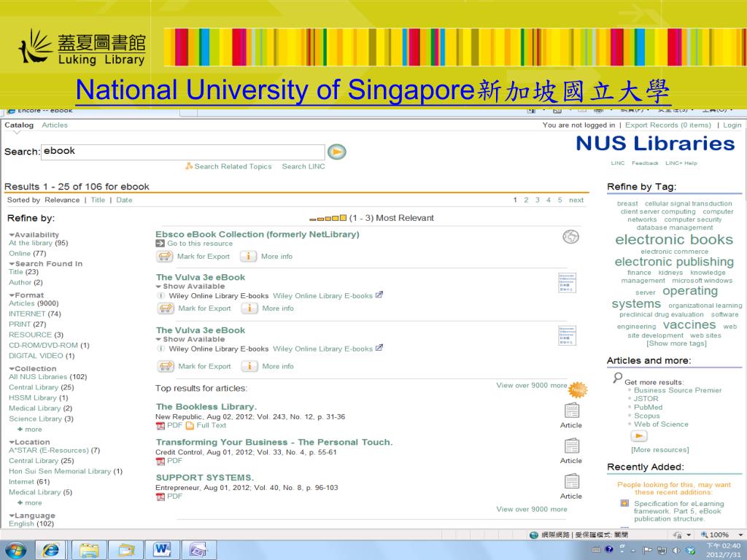This screenshot has height=560, width=747.
Task: Expand more under Location facet
Action: [x=30, y=503]
